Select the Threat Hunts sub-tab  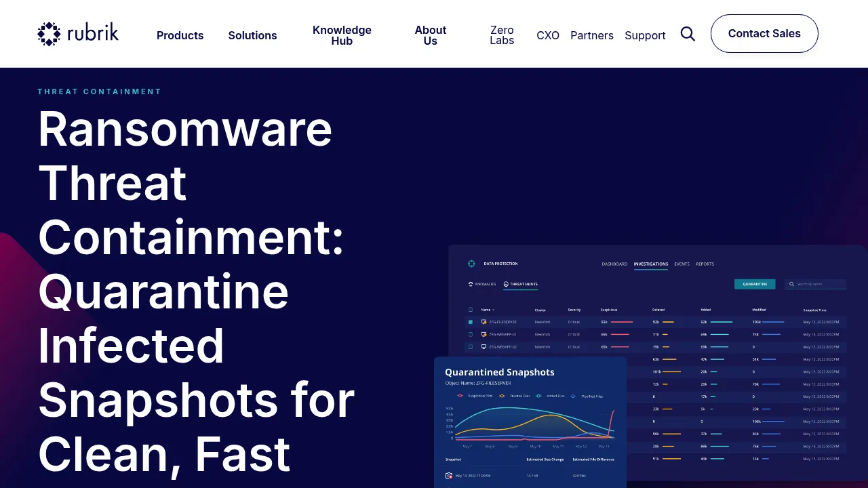tap(521, 284)
